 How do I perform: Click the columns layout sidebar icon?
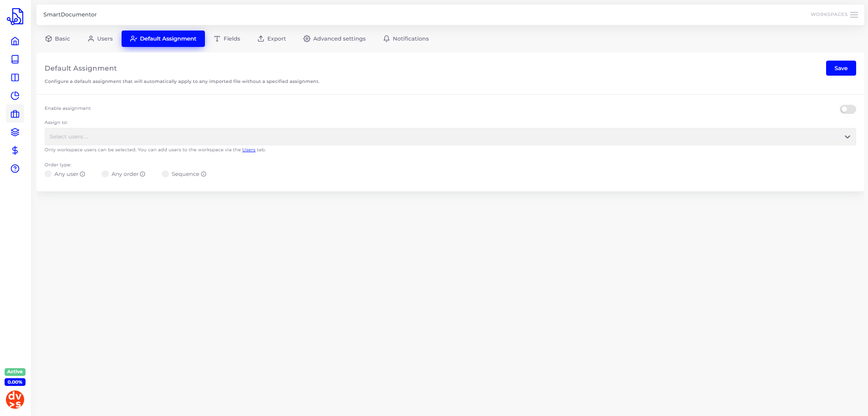pyautogui.click(x=15, y=77)
